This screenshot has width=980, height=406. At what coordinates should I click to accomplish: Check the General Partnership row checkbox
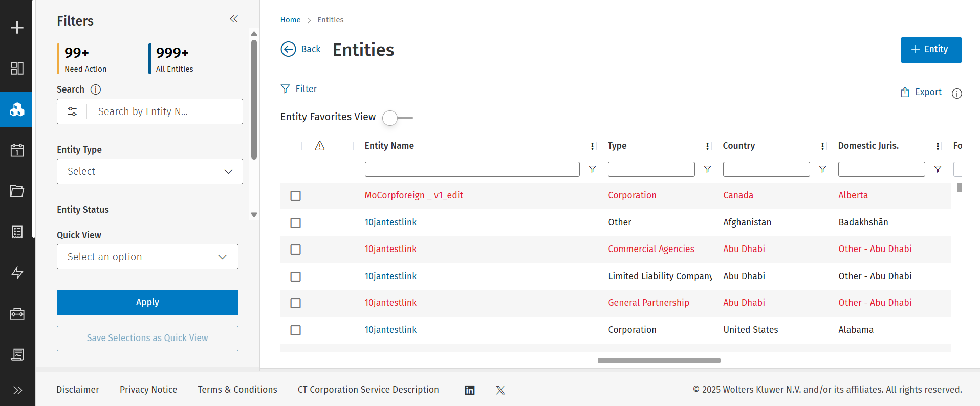pyautogui.click(x=295, y=303)
